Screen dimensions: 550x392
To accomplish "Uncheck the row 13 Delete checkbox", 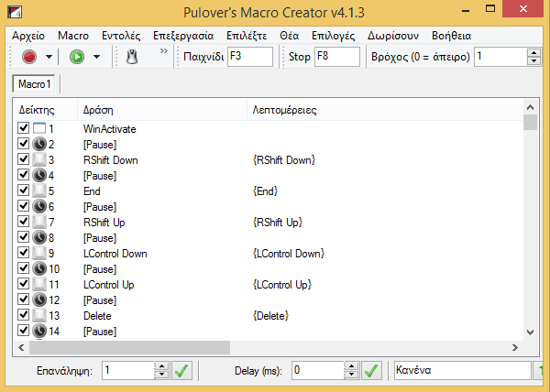I will (x=23, y=315).
